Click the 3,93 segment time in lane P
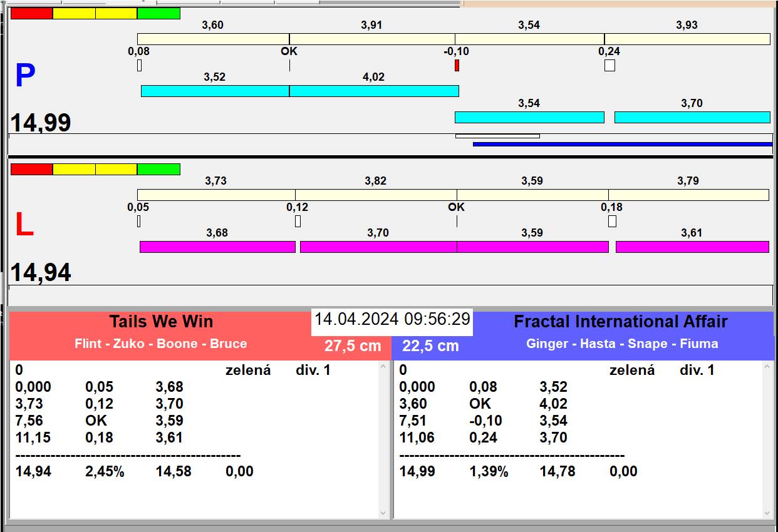 (687, 26)
